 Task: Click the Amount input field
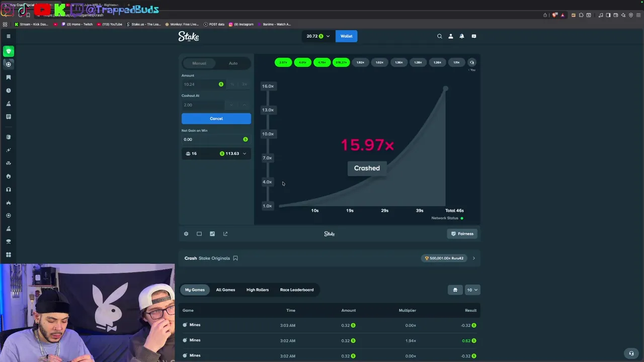click(203, 84)
